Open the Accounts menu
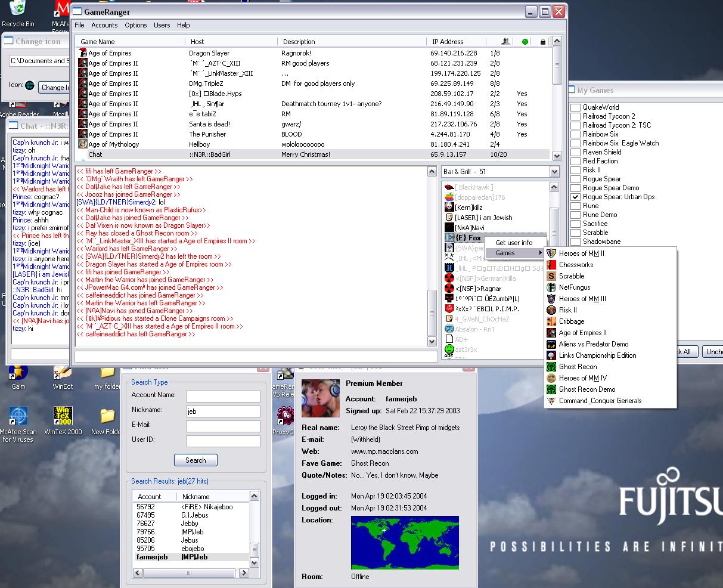Image resolution: width=723 pixels, height=588 pixels. click(x=104, y=25)
